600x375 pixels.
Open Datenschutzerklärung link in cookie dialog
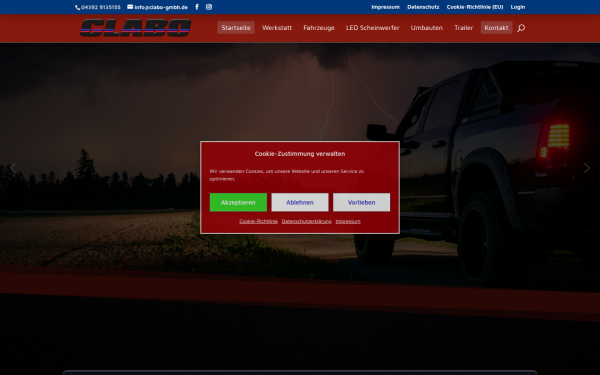click(x=307, y=221)
